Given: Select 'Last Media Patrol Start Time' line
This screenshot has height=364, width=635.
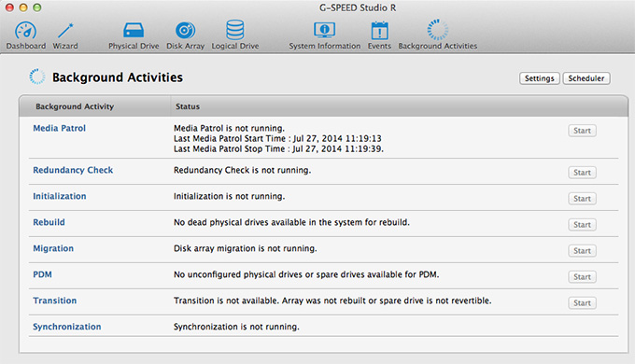Looking at the screenshot, I should click(278, 138).
